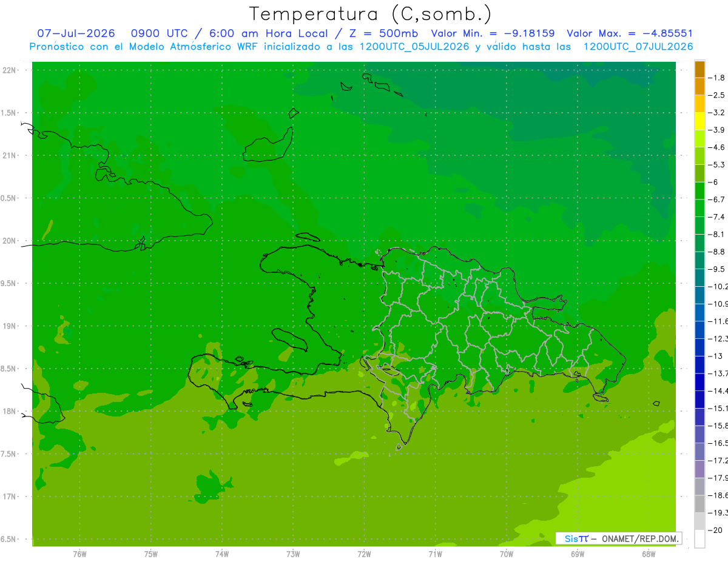Pick white swatch below -20 on the colorbar
Screen dimensions: 728x562
(x=699, y=539)
